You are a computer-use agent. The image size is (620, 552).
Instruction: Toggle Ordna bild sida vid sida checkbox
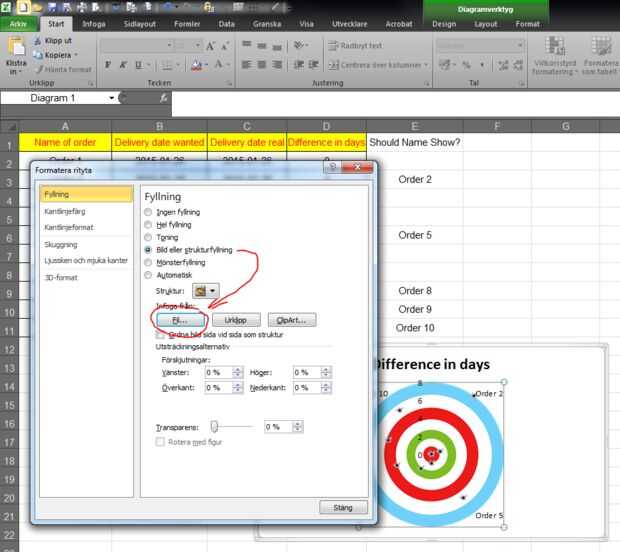pyautogui.click(x=160, y=335)
